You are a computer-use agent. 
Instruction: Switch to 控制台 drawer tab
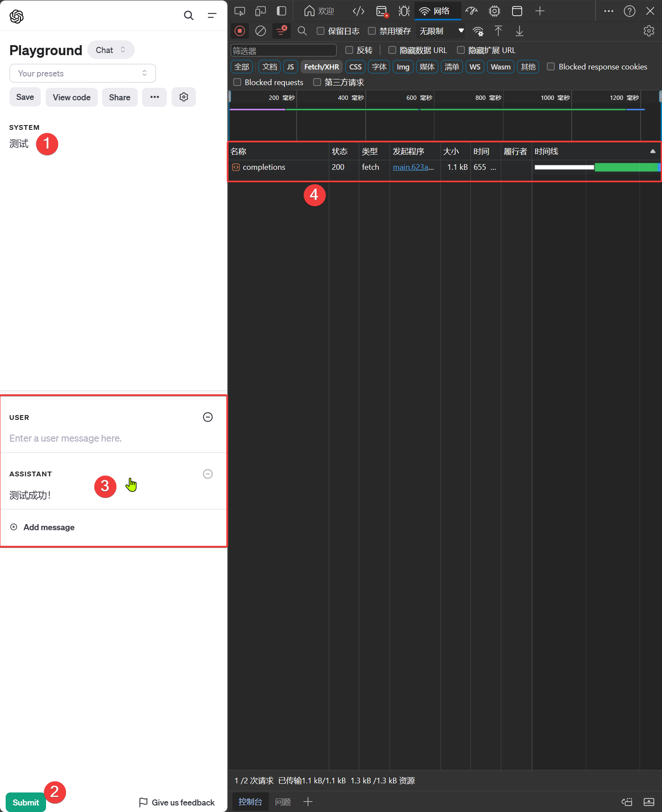pyautogui.click(x=250, y=802)
